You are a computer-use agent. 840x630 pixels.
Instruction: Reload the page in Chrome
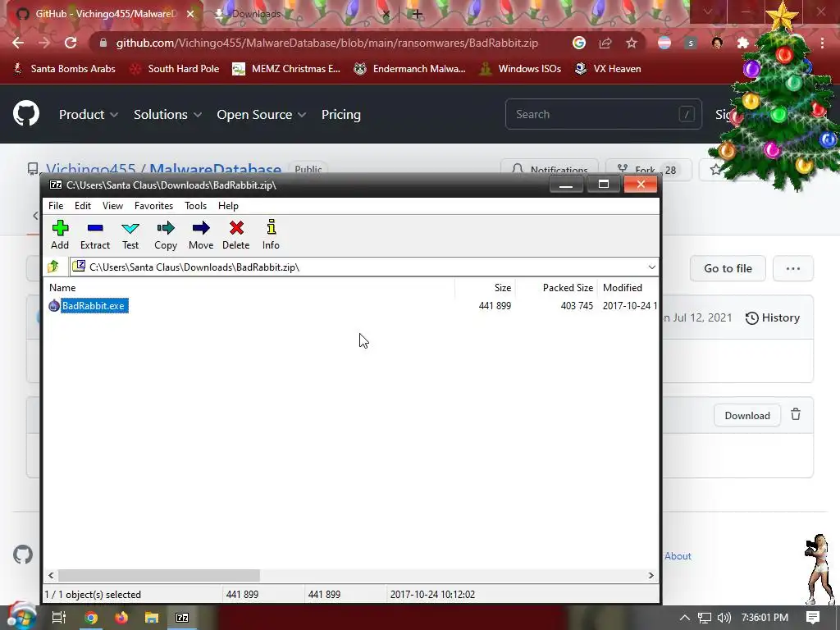71,43
